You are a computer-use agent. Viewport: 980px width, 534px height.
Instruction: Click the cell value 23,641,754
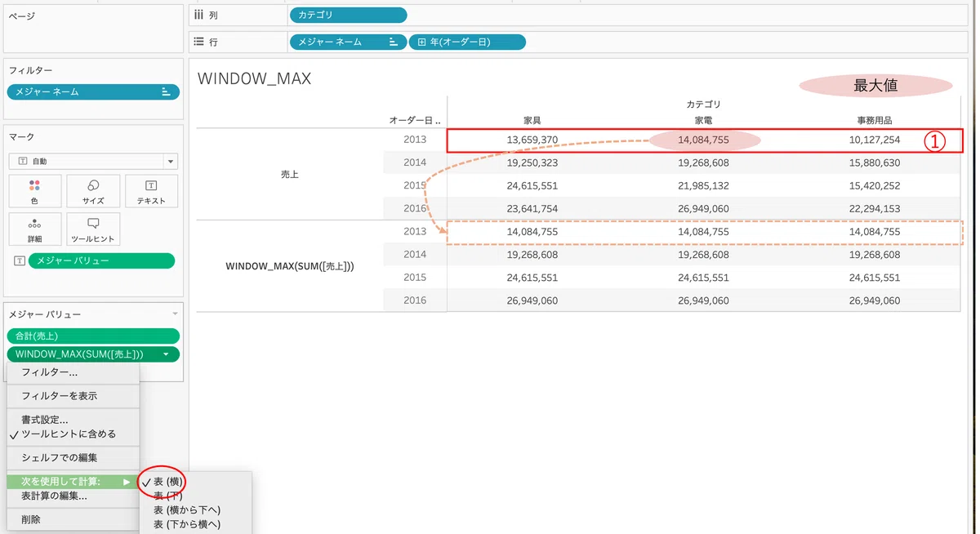point(532,208)
